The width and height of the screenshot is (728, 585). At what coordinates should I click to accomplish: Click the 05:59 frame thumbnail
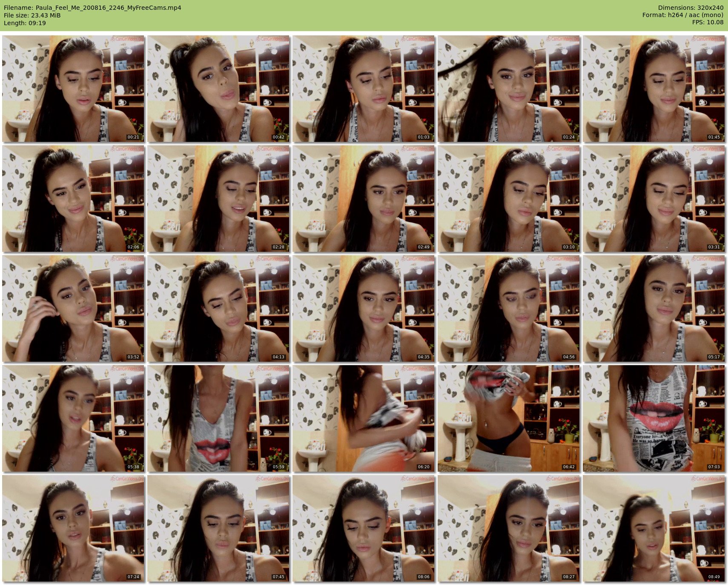(218, 418)
